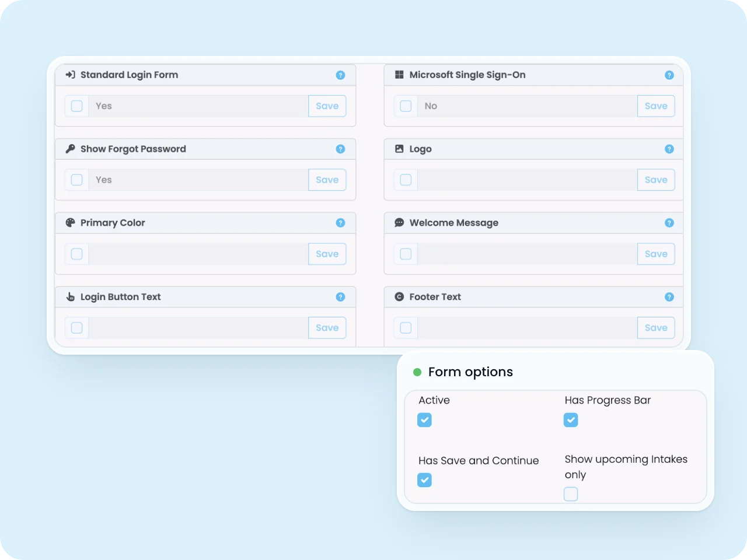Click the Primary Color value field
747x560 pixels.
198,254
